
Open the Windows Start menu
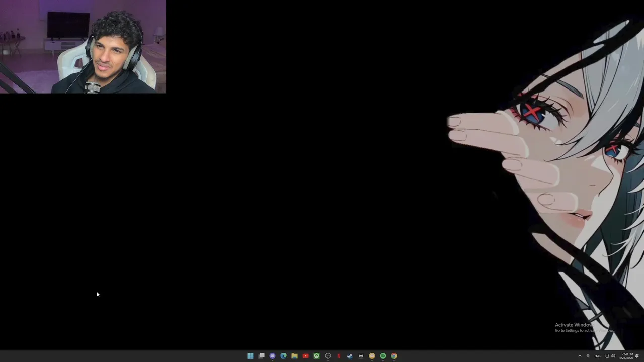[x=250, y=356]
